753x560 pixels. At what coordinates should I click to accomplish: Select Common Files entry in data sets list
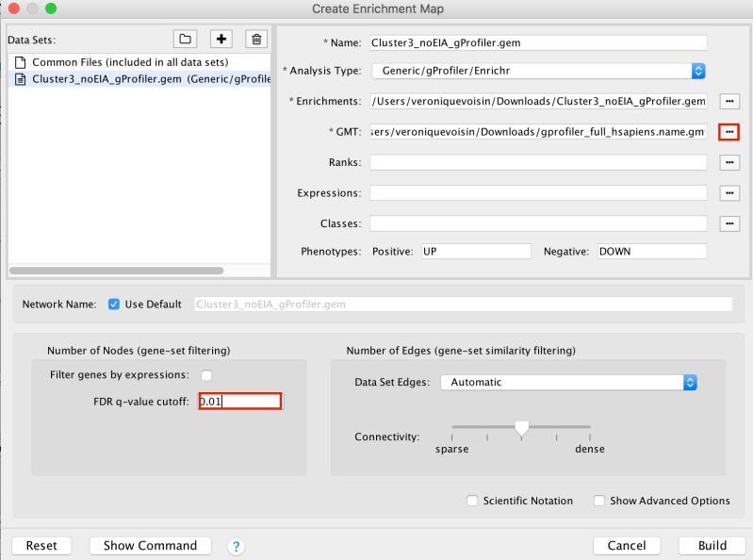coord(139,62)
